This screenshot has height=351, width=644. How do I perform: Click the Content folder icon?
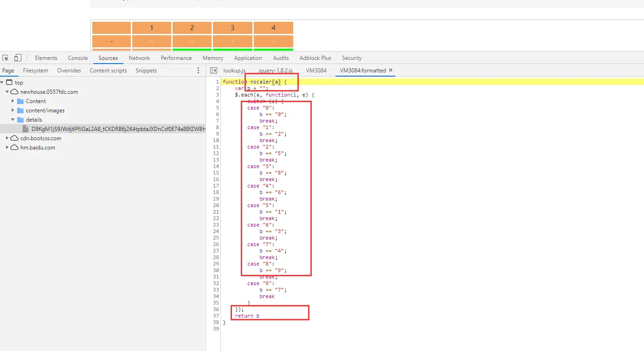[x=20, y=101]
